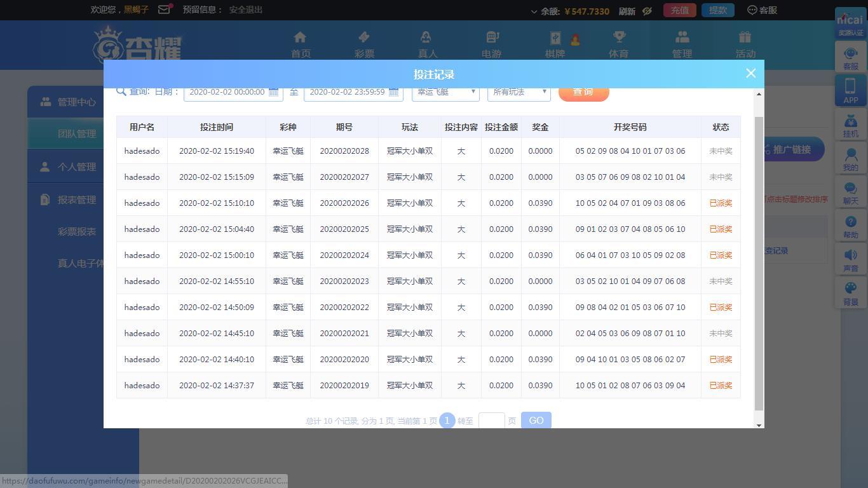This screenshot has width=868, height=488.
Task: Click the red 充值 deposit button
Action: 680,10
